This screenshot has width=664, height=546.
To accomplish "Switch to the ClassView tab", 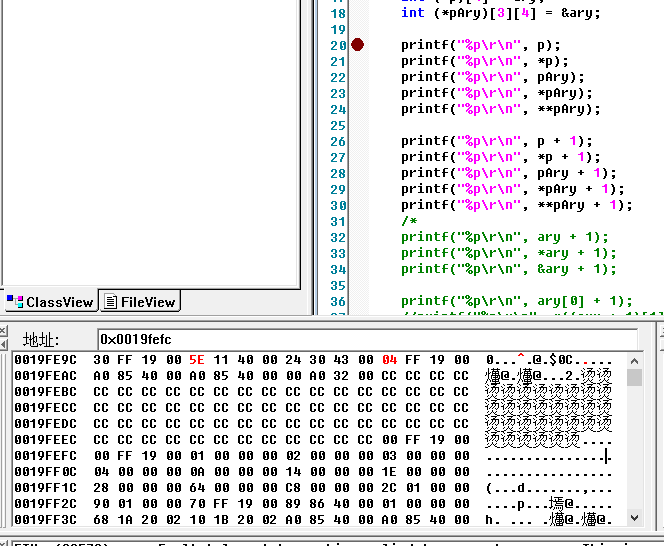I will click(x=51, y=302).
